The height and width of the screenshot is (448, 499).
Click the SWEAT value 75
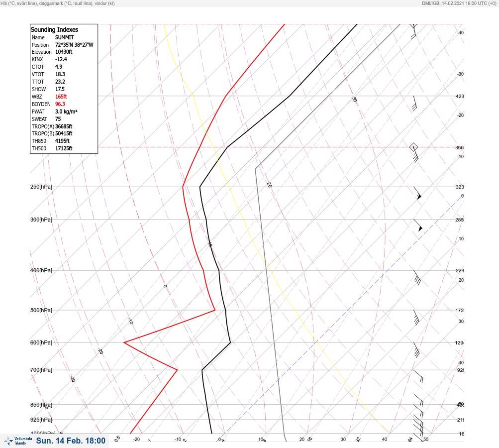pos(58,119)
